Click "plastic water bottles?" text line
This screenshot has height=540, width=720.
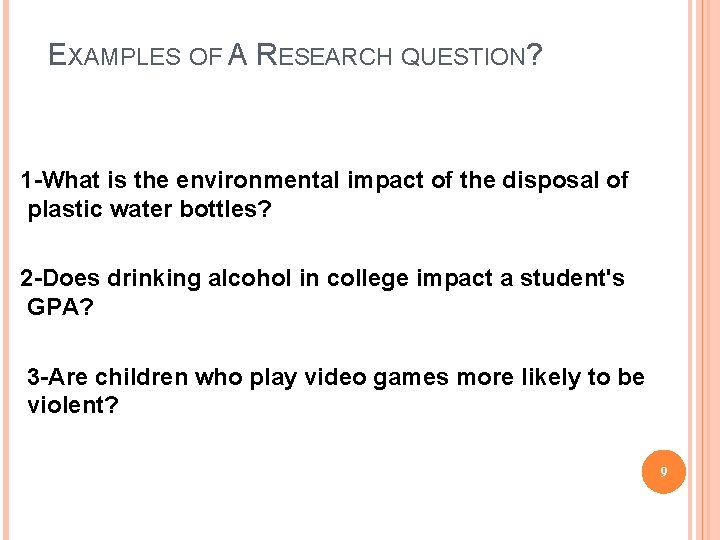tap(149, 211)
